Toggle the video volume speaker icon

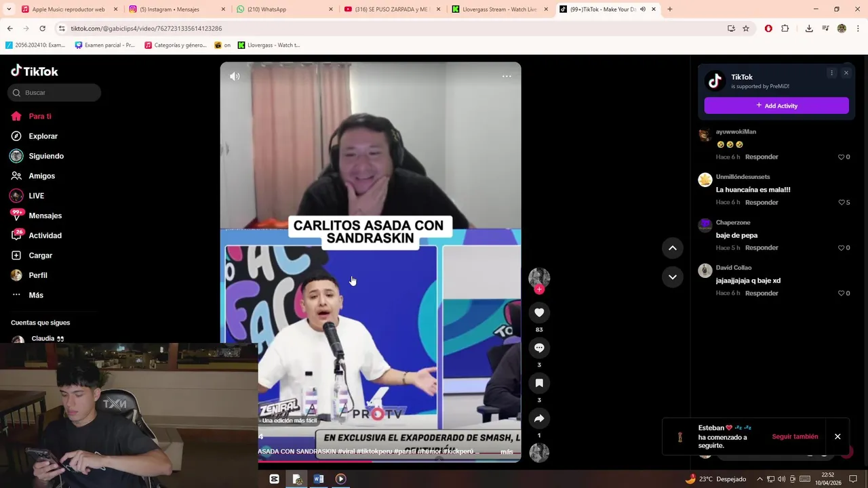pos(235,77)
